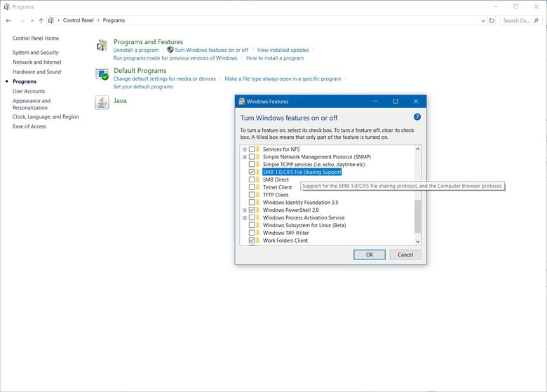Enable the Telnet Client checkbox
547x392 pixels.
[x=252, y=187]
